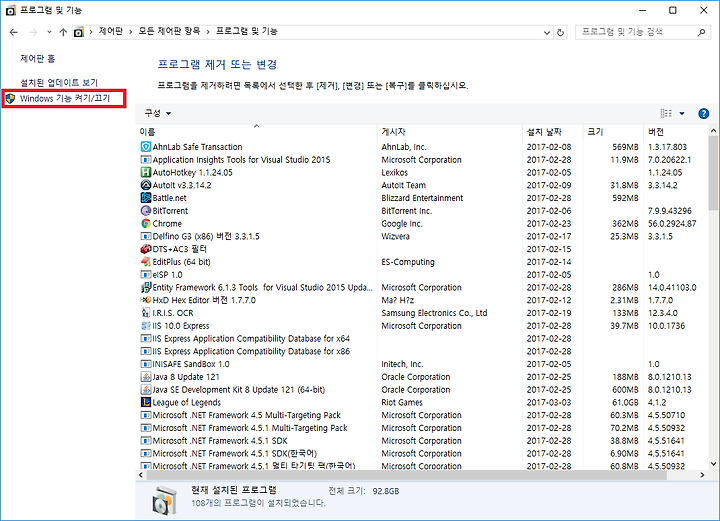Click the scroll right arrow of list
Screen dimensions: 720x521
coord(703,475)
